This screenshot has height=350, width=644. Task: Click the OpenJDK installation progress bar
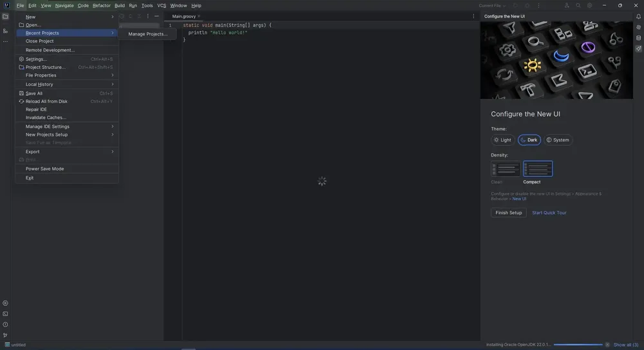578,345
